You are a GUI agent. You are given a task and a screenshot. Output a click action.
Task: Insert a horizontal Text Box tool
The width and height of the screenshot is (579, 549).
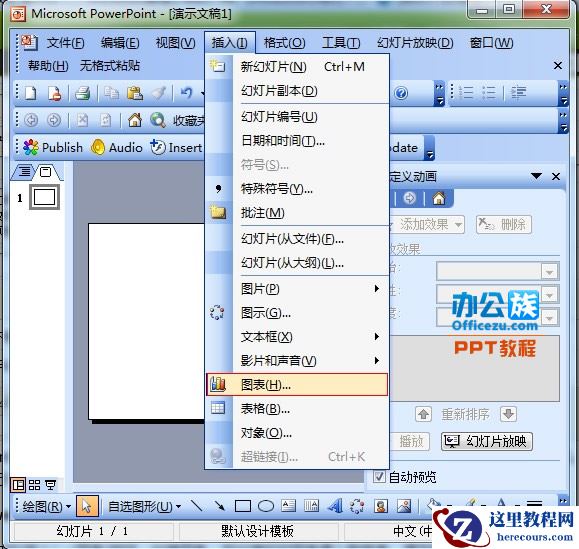(288, 506)
